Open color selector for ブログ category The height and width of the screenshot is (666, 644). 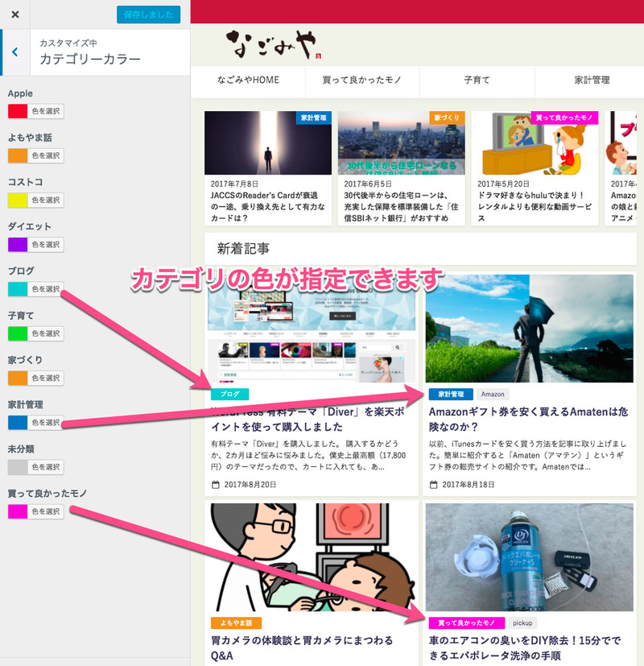pyautogui.click(x=45, y=289)
